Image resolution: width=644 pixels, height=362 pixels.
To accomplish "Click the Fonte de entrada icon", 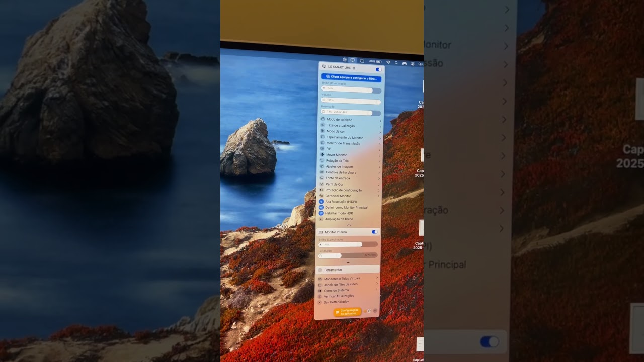I will [x=322, y=178].
